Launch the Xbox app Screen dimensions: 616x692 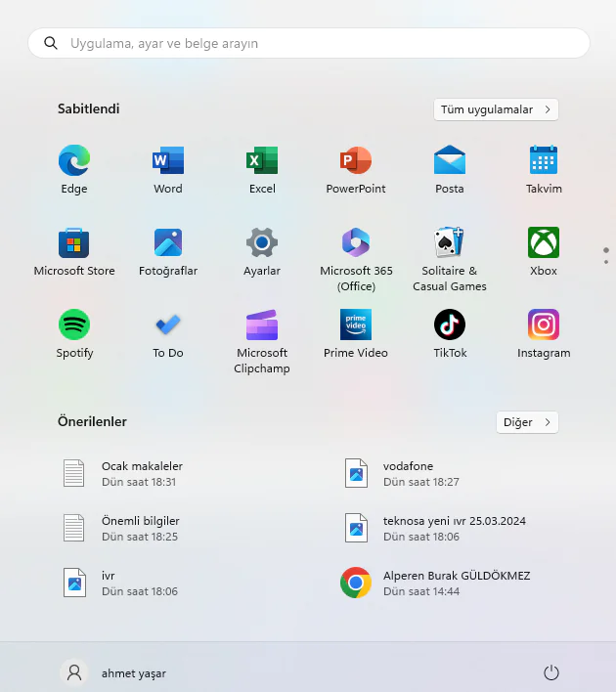(x=544, y=251)
